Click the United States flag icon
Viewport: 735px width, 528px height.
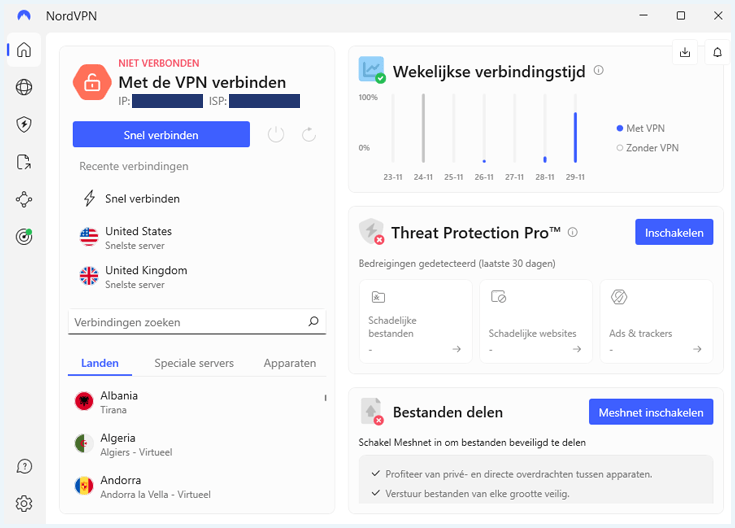point(89,237)
